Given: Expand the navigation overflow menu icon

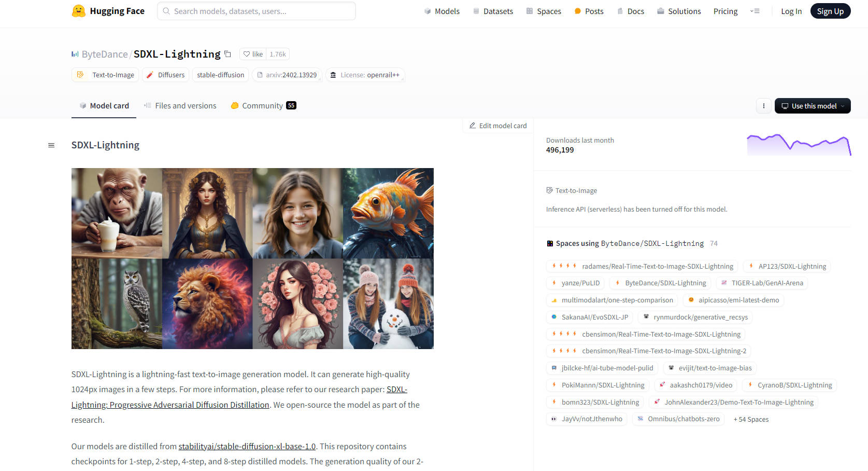Looking at the screenshot, I should pyautogui.click(x=755, y=11).
